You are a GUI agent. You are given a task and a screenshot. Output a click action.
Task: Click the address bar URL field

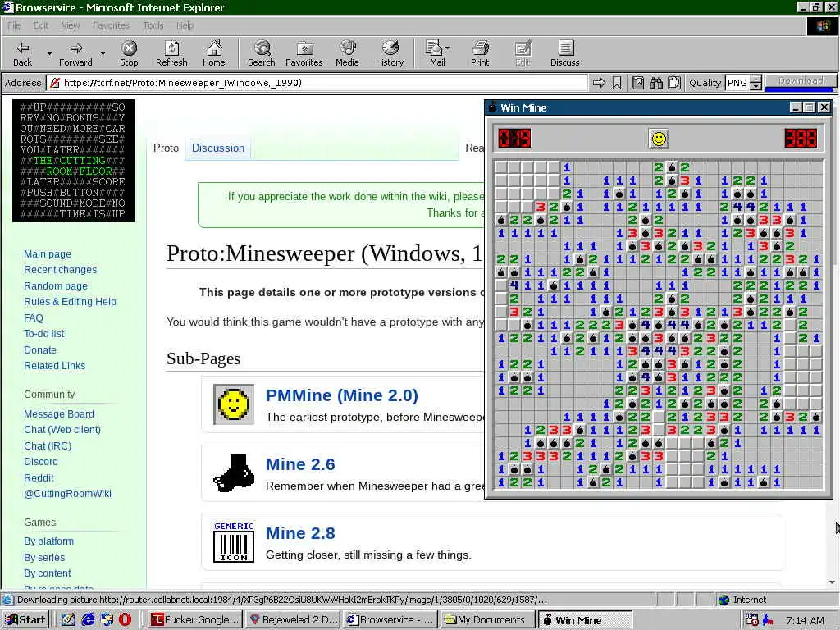click(x=316, y=83)
